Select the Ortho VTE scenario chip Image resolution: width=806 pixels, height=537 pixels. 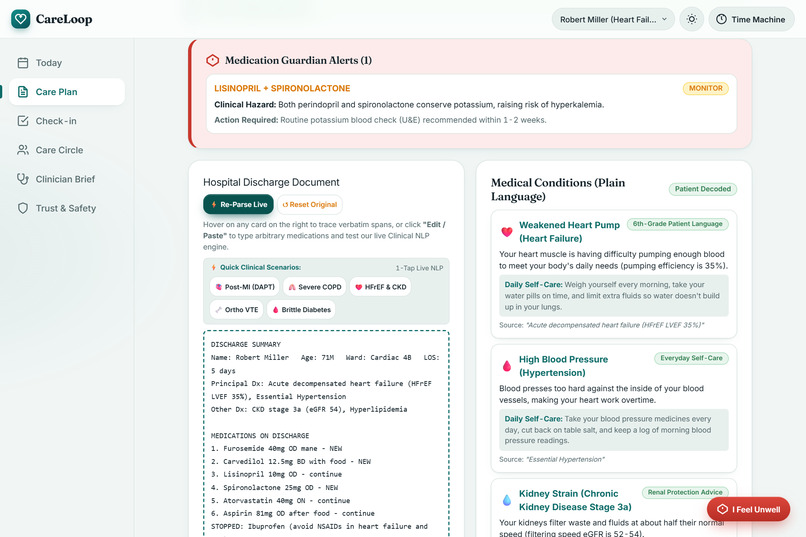coord(236,310)
